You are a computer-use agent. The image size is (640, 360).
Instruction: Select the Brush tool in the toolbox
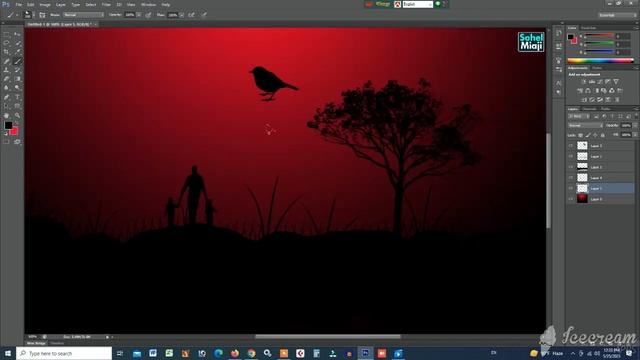[x=17, y=61]
